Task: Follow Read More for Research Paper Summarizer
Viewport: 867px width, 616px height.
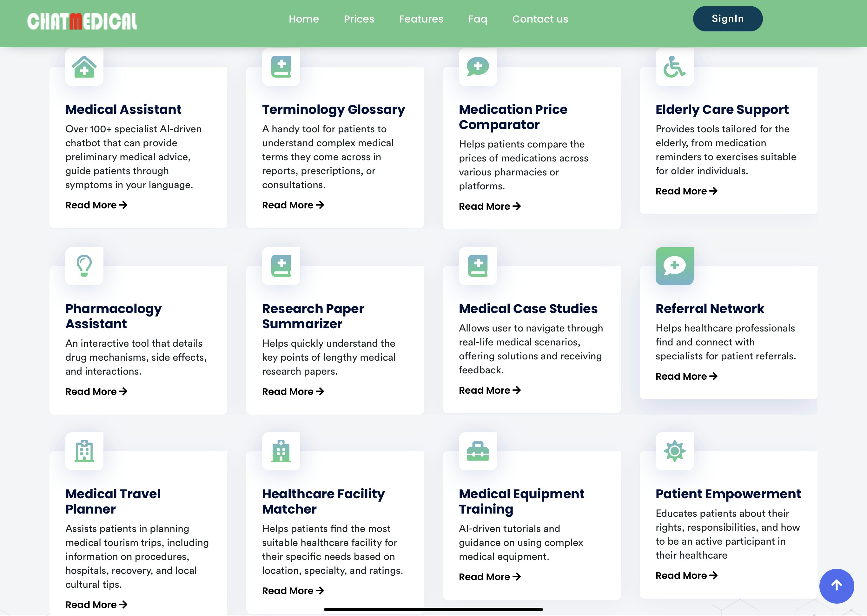Action: (x=293, y=391)
